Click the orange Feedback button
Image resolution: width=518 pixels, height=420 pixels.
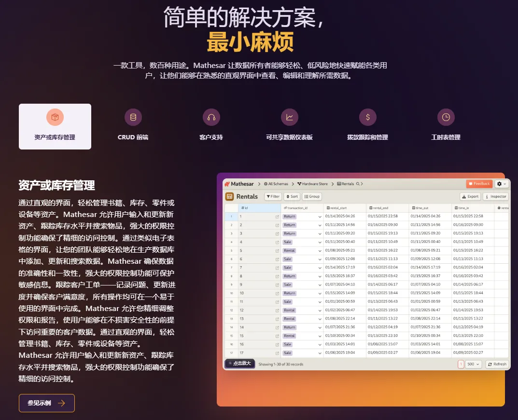pyautogui.click(x=479, y=184)
